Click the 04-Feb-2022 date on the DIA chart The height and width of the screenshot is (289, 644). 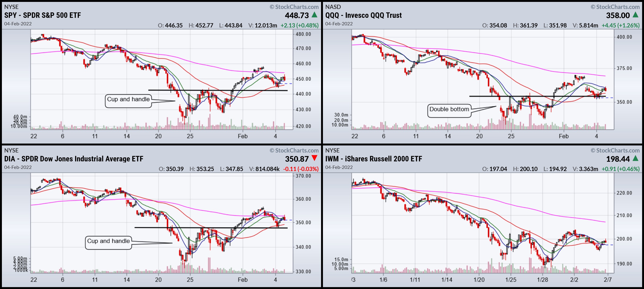[x=18, y=167]
